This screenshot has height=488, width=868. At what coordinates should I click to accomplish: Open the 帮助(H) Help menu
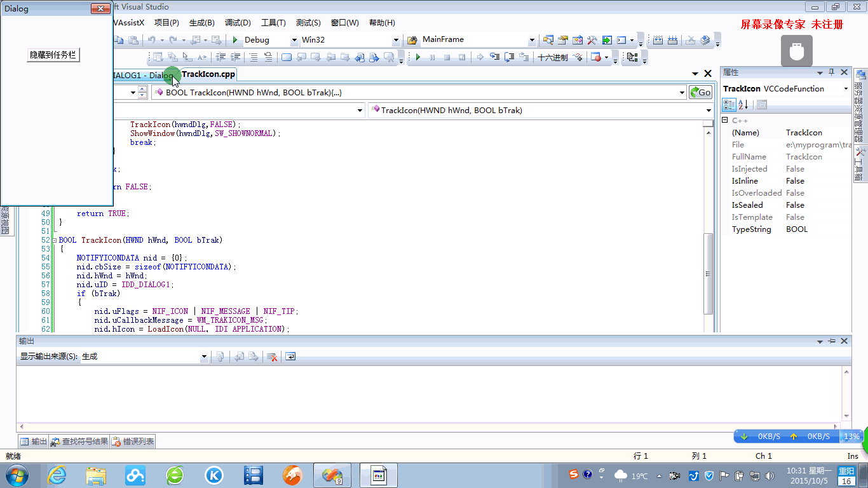pyautogui.click(x=382, y=23)
